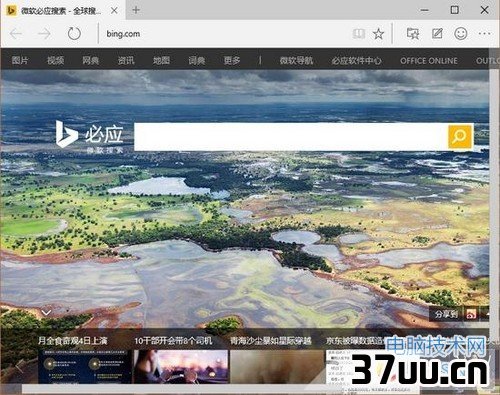This screenshot has width=500, height=395.
Task: Open the 图片 images tab
Action: click(x=20, y=60)
